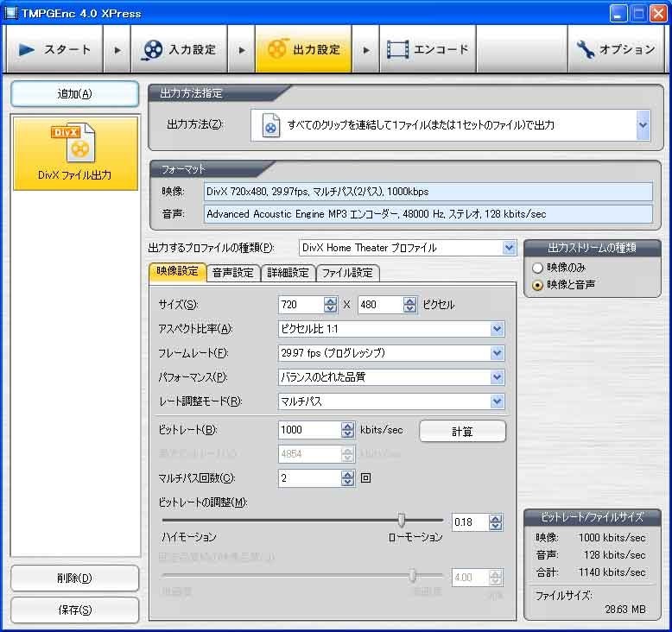
Task: Click the ビットレートの調整 slider handle
Action: pyautogui.click(x=401, y=520)
